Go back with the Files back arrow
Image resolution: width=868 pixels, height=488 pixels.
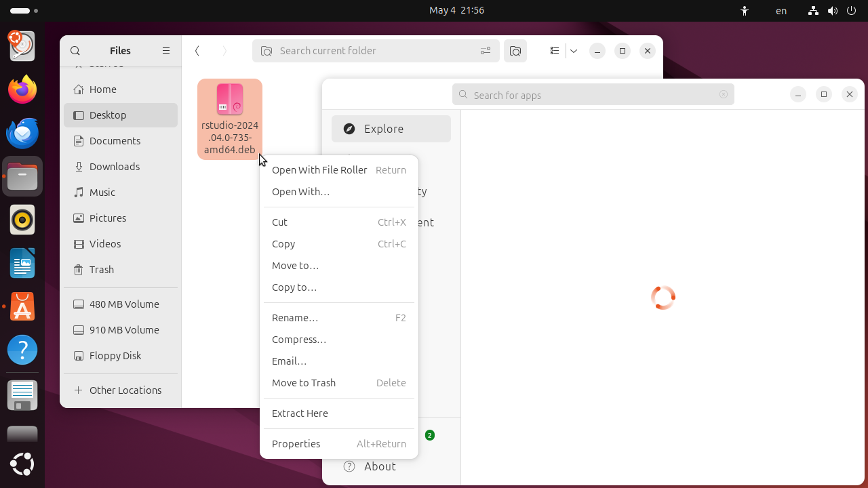point(197,51)
